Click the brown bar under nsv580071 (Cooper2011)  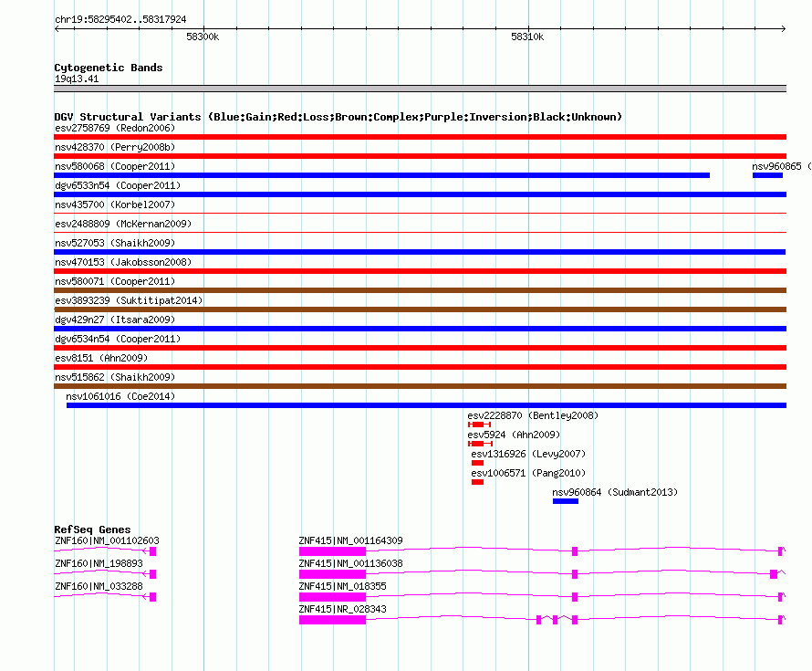tap(420, 290)
